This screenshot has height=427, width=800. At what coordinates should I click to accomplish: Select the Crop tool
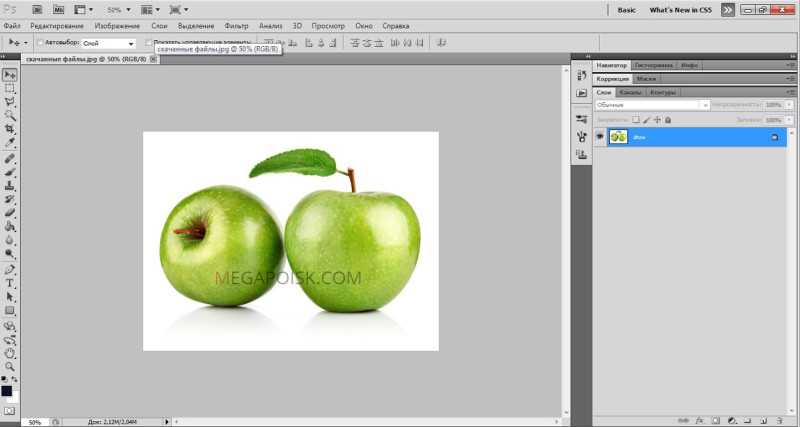coord(10,130)
